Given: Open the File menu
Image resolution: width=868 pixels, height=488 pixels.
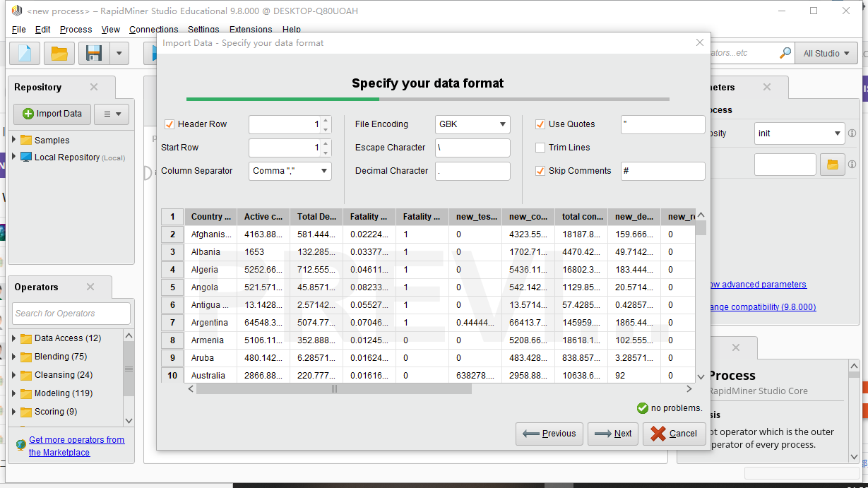Looking at the screenshot, I should (19, 30).
